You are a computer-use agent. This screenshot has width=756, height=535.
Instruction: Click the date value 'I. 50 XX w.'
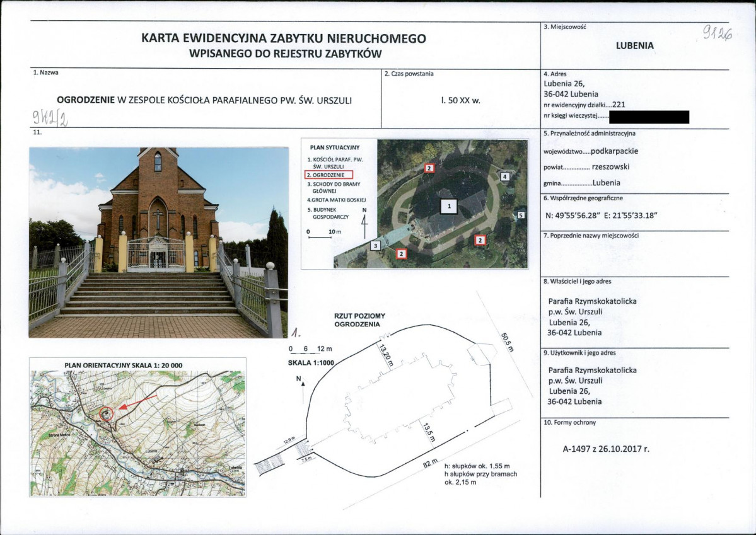460,101
